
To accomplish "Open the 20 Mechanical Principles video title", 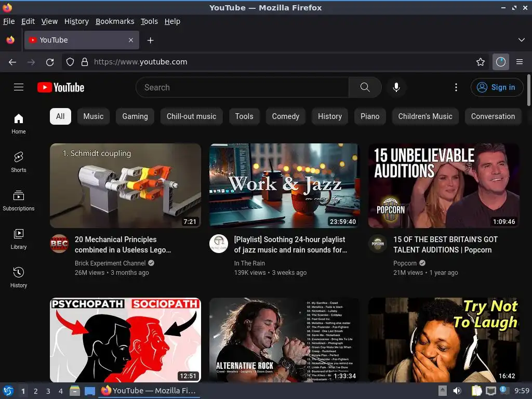I will (123, 245).
